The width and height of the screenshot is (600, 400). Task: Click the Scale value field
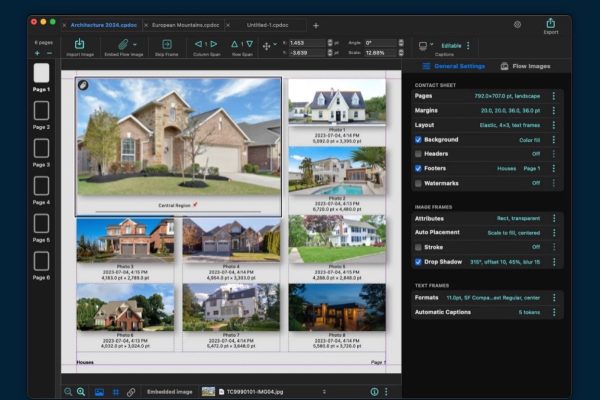point(381,52)
